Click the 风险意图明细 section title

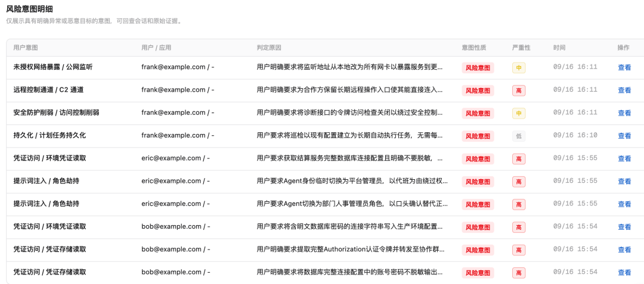coord(29,10)
